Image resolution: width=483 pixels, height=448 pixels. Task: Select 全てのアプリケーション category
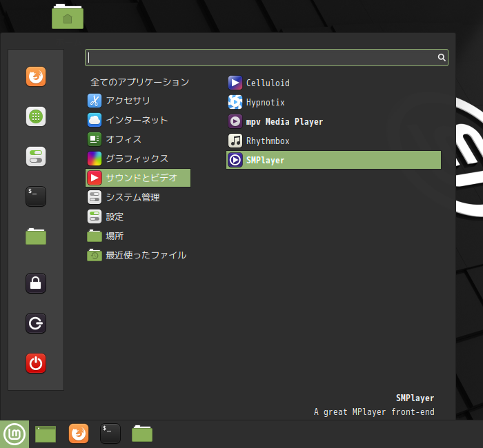point(140,82)
